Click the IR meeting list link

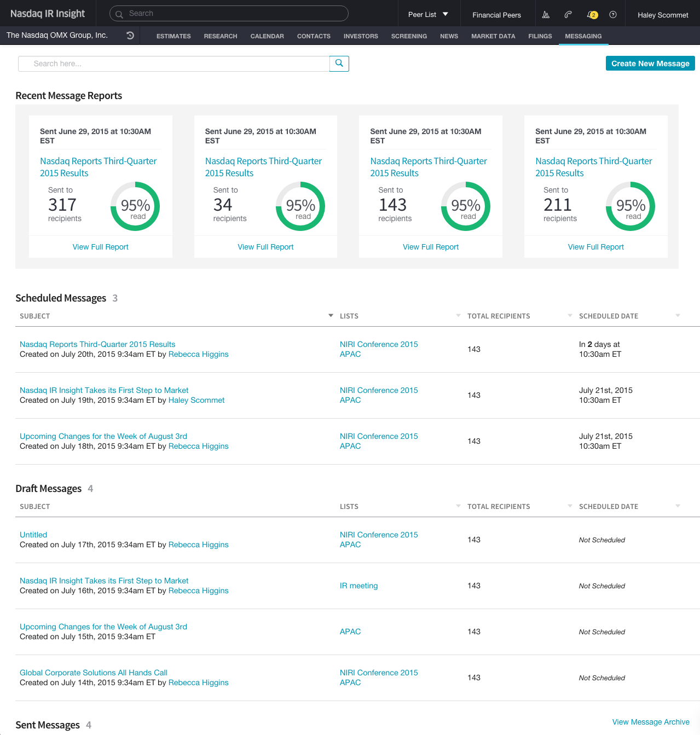[x=358, y=586]
